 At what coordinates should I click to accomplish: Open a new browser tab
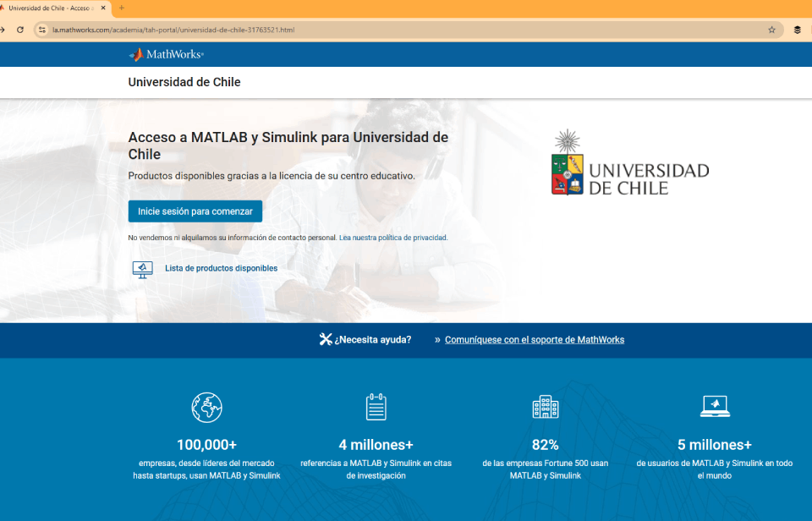[x=122, y=8]
